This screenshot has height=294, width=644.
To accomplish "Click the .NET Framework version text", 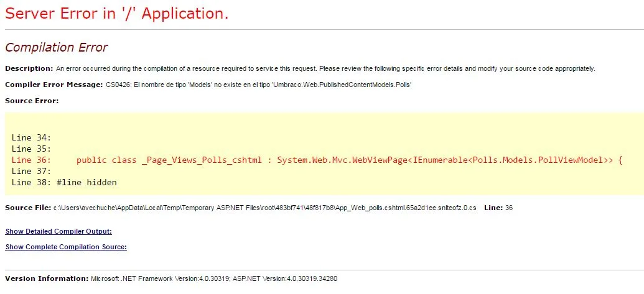I will coord(214,279).
